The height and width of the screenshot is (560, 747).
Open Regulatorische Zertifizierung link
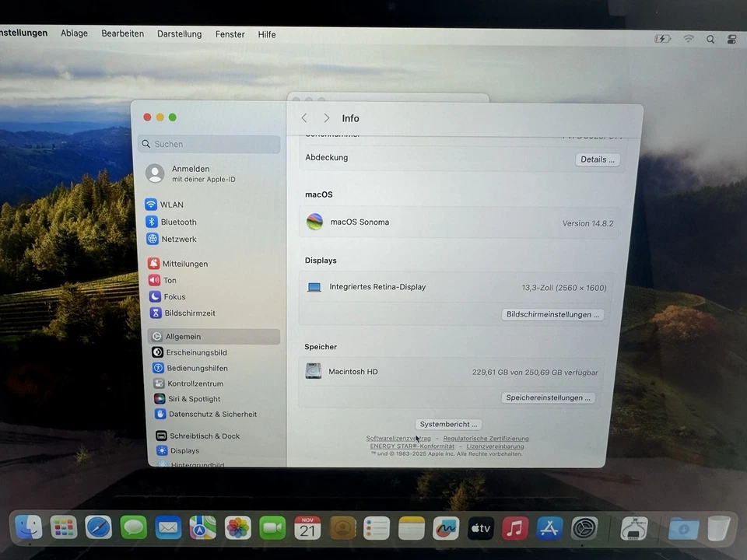pyautogui.click(x=486, y=439)
